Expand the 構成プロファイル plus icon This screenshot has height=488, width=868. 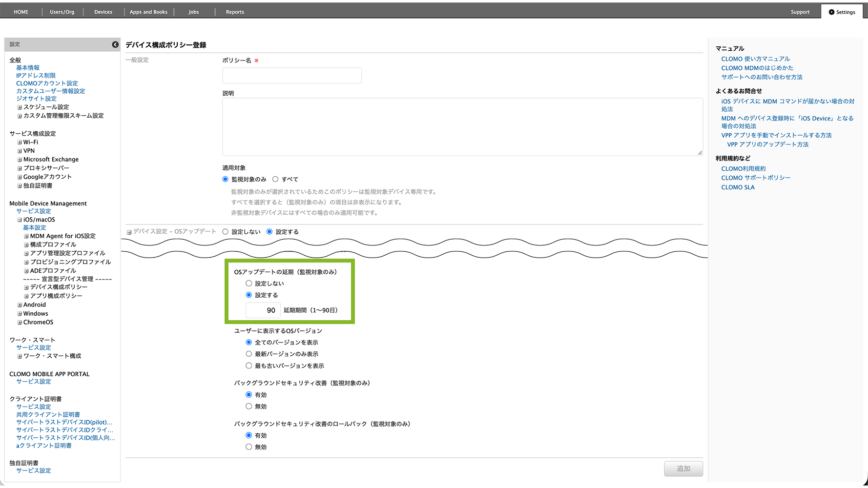pos(26,245)
